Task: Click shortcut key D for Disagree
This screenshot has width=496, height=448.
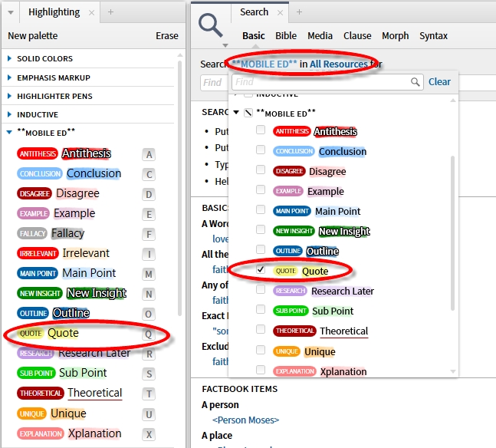Action: (x=149, y=194)
